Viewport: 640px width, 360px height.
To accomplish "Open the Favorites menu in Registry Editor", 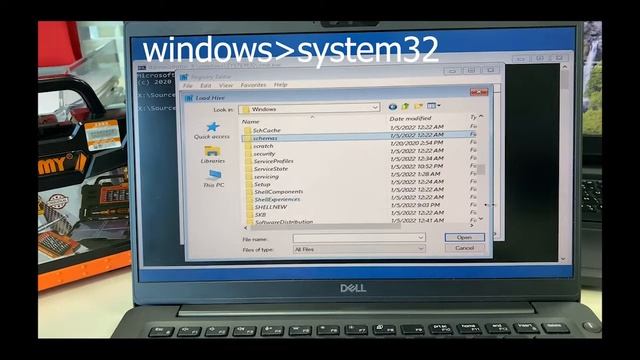I will [253, 85].
